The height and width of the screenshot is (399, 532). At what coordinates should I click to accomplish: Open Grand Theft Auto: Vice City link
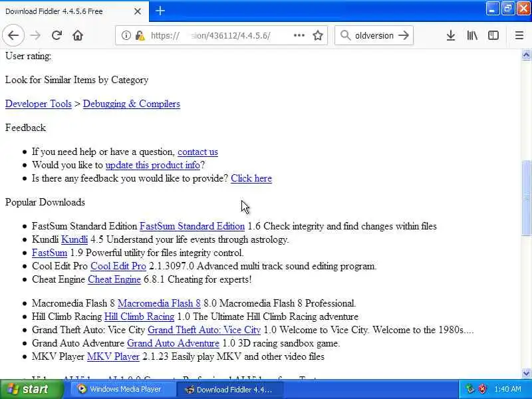click(204, 330)
